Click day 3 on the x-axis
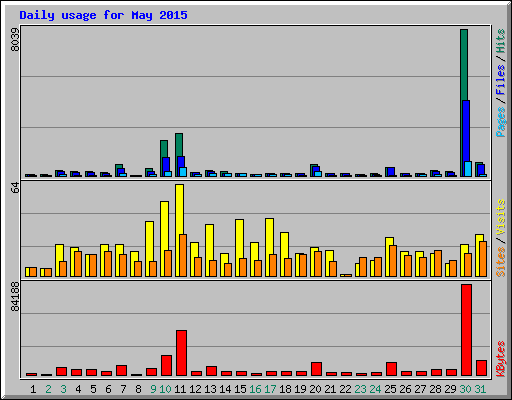512x400 pixels. pyautogui.click(x=63, y=389)
